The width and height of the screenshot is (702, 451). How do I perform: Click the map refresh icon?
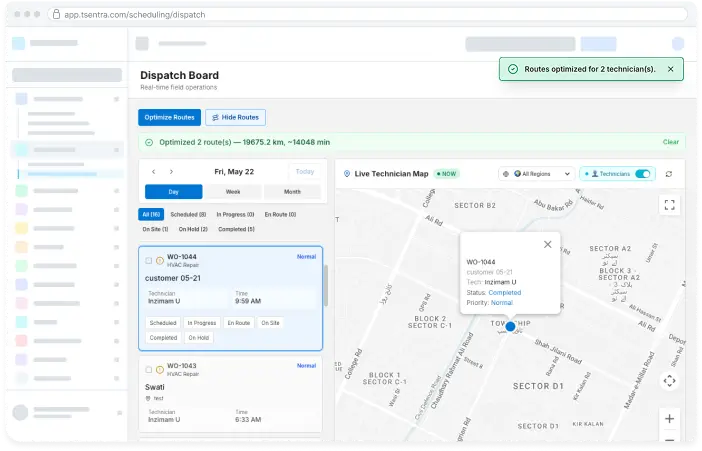pos(668,174)
